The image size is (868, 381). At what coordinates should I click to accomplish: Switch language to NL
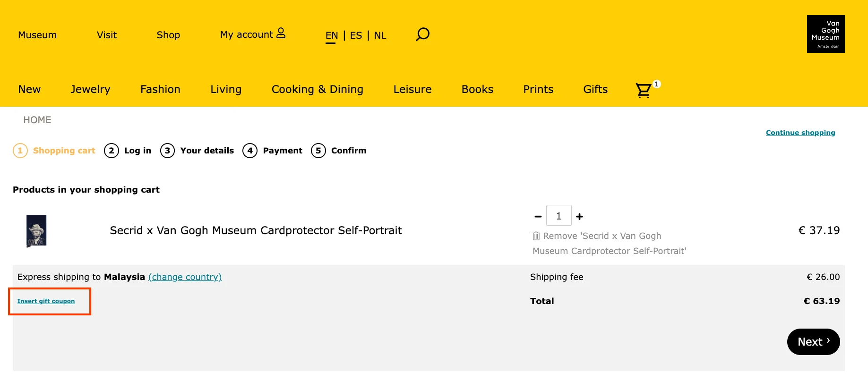(x=380, y=35)
